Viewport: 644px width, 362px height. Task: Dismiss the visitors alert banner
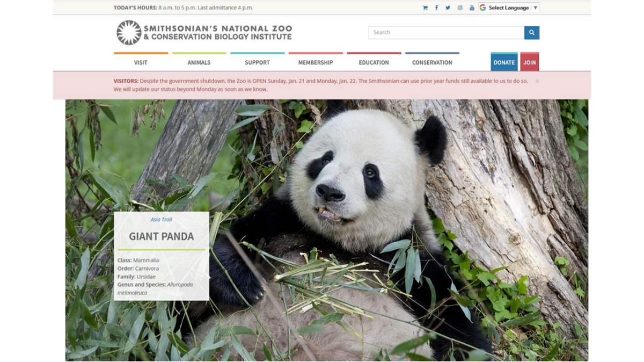(537, 81)
